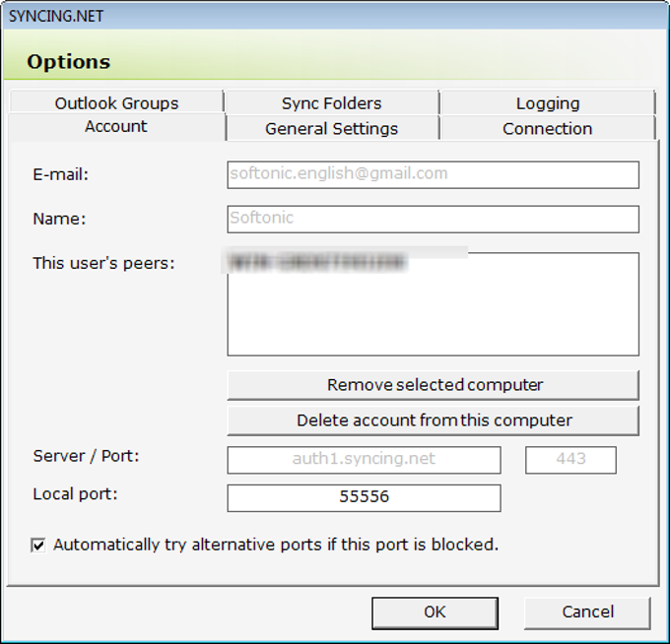This screenshot has width=670, height=644.
Task: Open the General Settings tab
Action: 332,128
